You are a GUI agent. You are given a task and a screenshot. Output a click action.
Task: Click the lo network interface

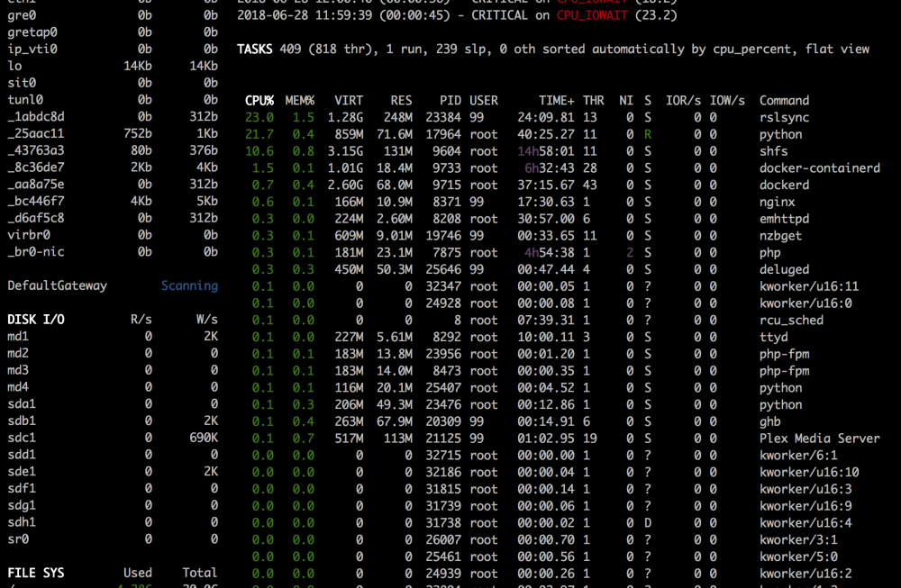(x=14, y=66)
